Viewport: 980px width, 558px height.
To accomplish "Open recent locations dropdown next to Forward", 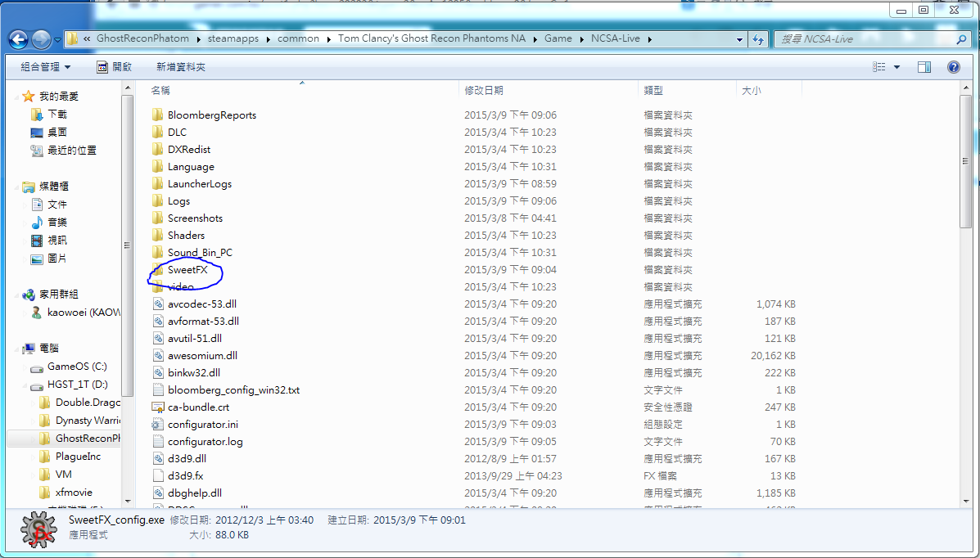I will coord(57,39).
